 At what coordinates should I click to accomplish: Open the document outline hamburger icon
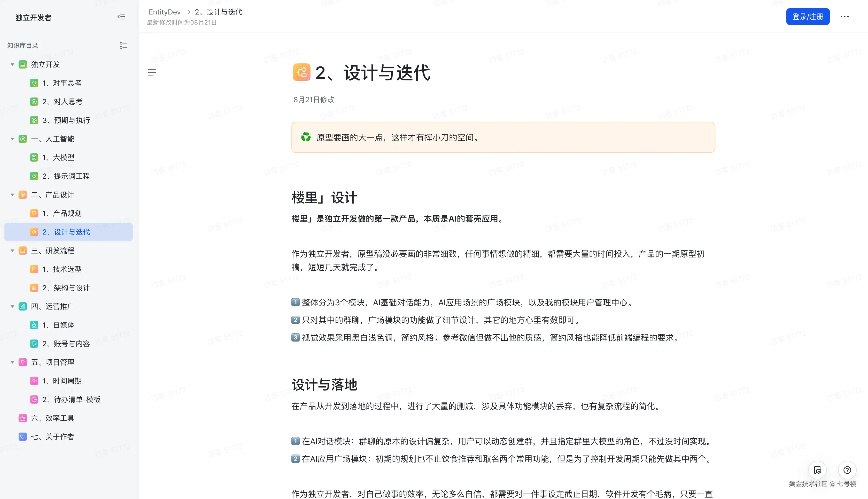tap(152, 72)
